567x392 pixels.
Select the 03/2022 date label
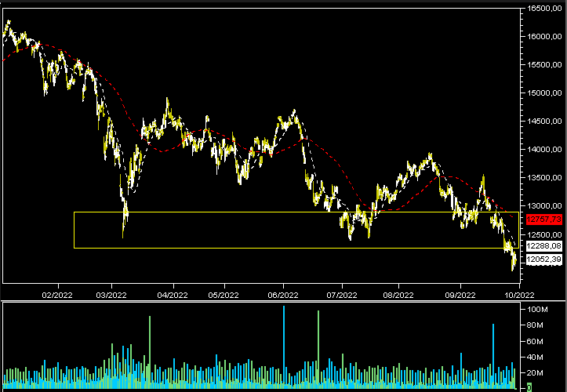[111, 295]
